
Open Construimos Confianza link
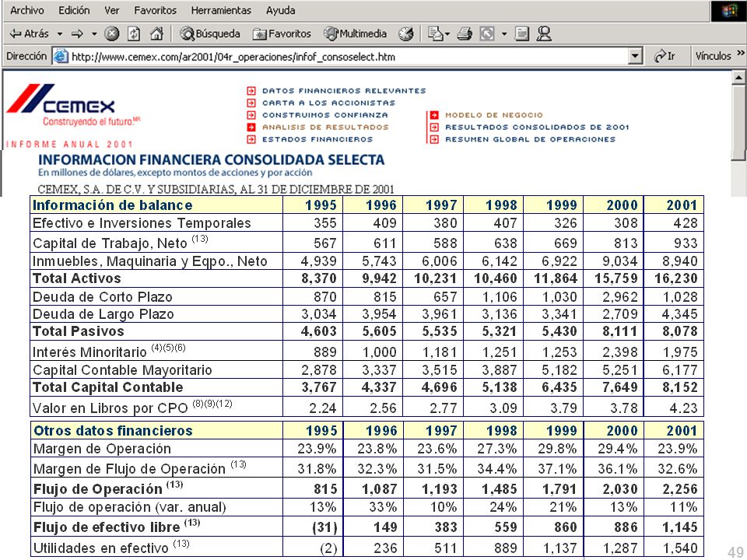[325, 115]
